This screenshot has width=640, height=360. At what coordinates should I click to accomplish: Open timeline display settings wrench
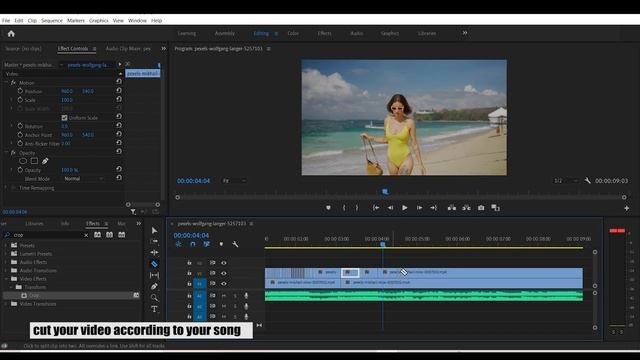click(x=235, y=244)
